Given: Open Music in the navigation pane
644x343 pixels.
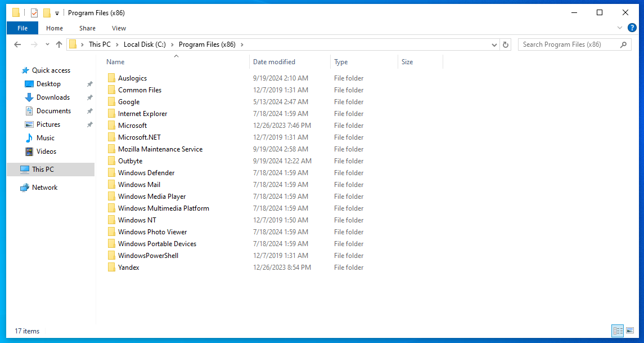Looking at the screenshot, I should 45,138.
